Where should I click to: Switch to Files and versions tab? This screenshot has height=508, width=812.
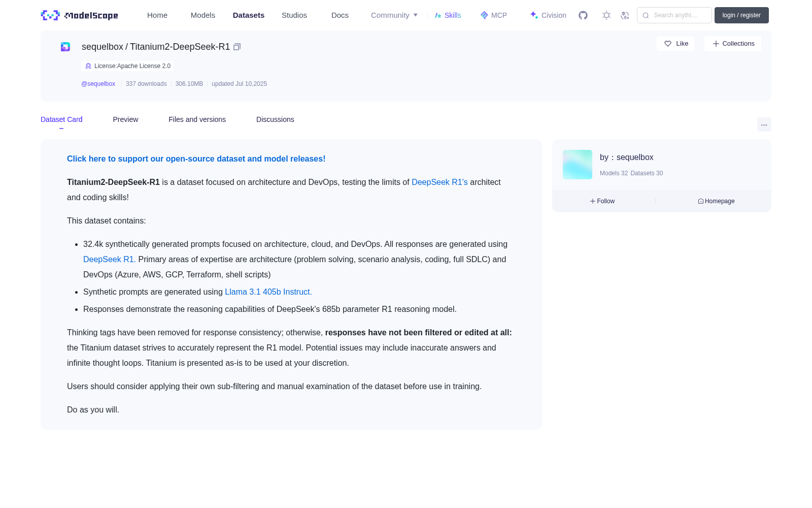(197, 119)
